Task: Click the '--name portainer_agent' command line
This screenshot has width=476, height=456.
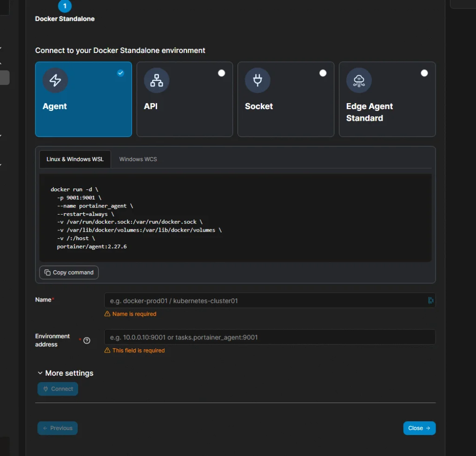Action: (95, 206)
